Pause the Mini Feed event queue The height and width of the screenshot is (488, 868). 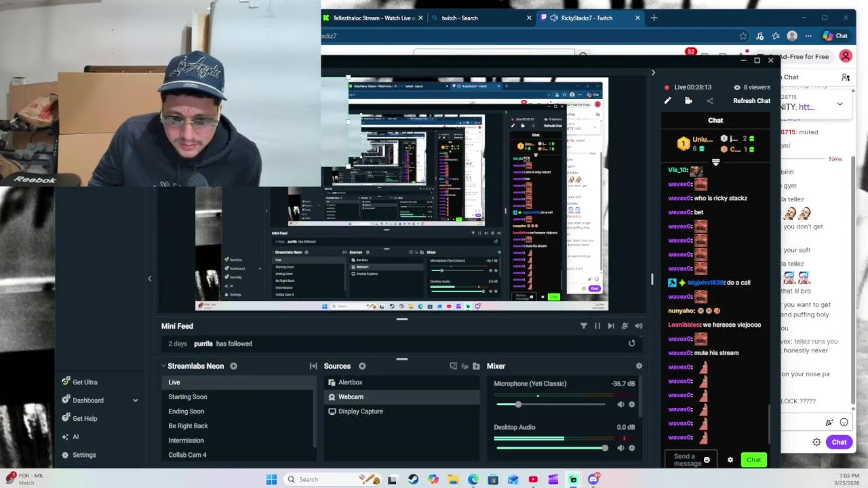coord(597,326)
